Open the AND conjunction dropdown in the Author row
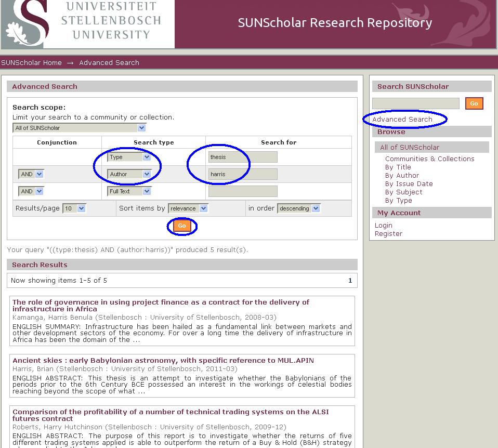The image size is (498, 448). coord(31,174)
